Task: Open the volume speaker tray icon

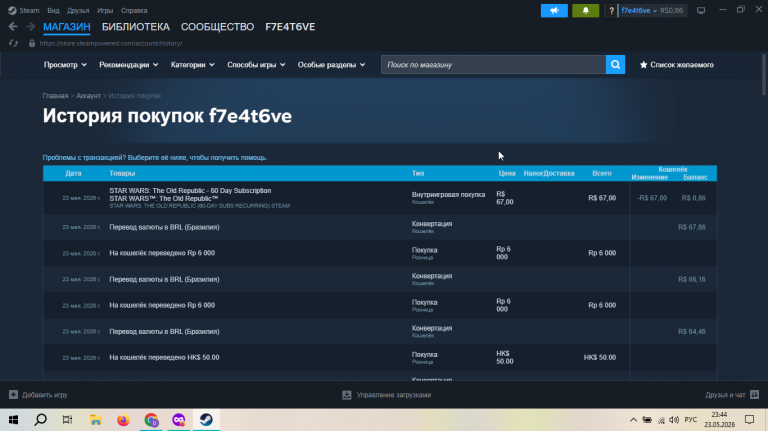Action: [674, 420]
